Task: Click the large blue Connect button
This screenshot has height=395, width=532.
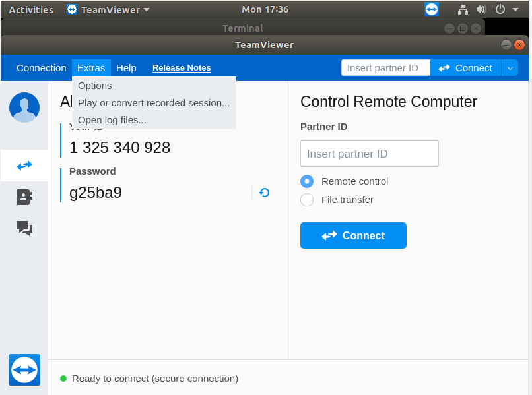Action: click(x=353, y=235)
